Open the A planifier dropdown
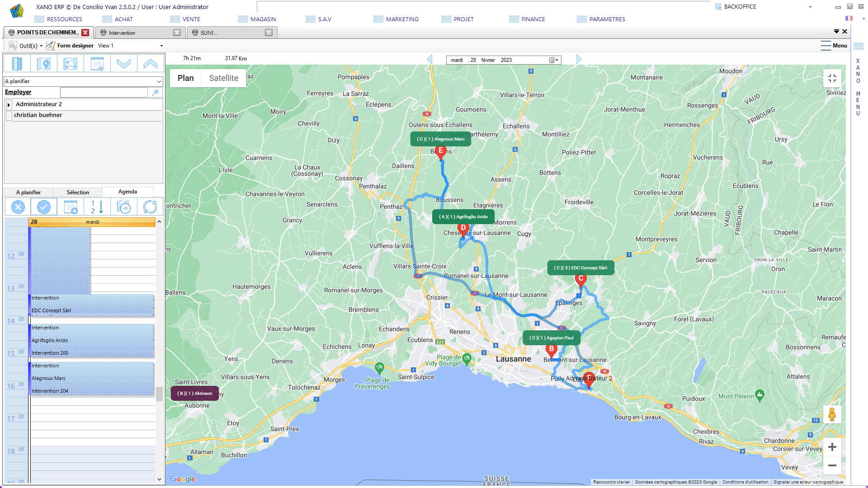This screenshot has height=488, width=868. (159, 81)
